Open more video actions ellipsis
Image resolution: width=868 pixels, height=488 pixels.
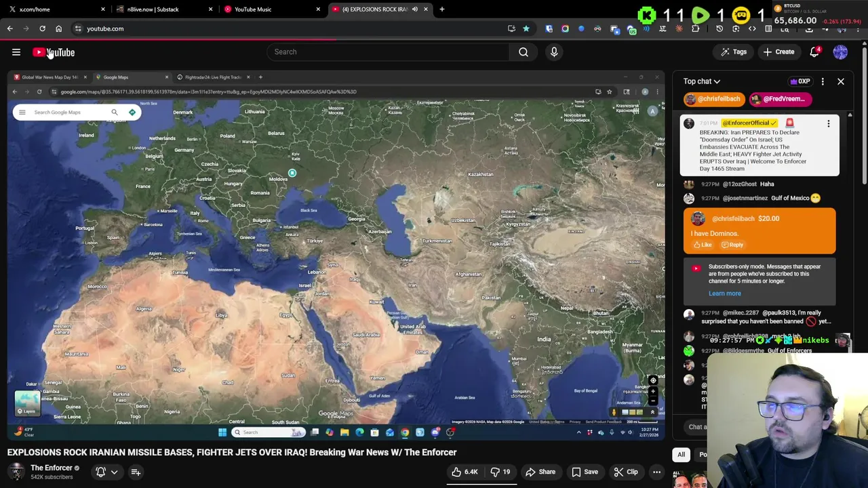point(656,472)
